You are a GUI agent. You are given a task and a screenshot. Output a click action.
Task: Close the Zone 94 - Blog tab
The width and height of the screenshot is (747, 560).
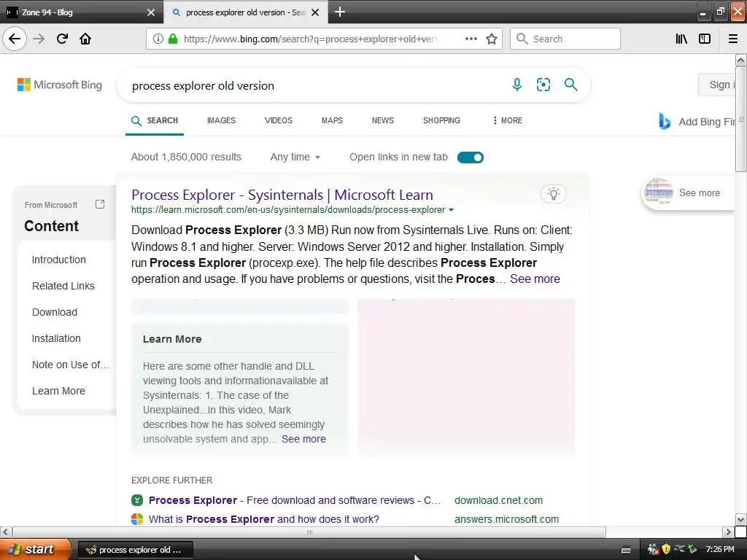click(x=150, y=12)
